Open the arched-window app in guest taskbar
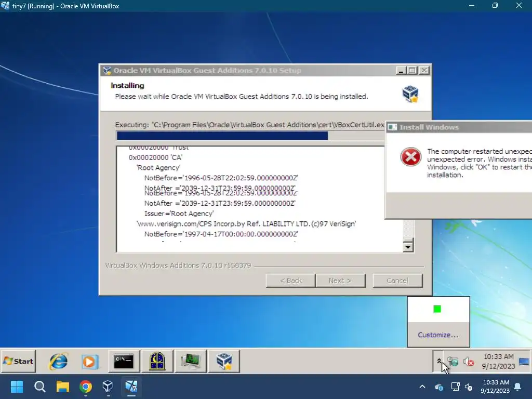This screenshot has width=532, height=399. 157,362
